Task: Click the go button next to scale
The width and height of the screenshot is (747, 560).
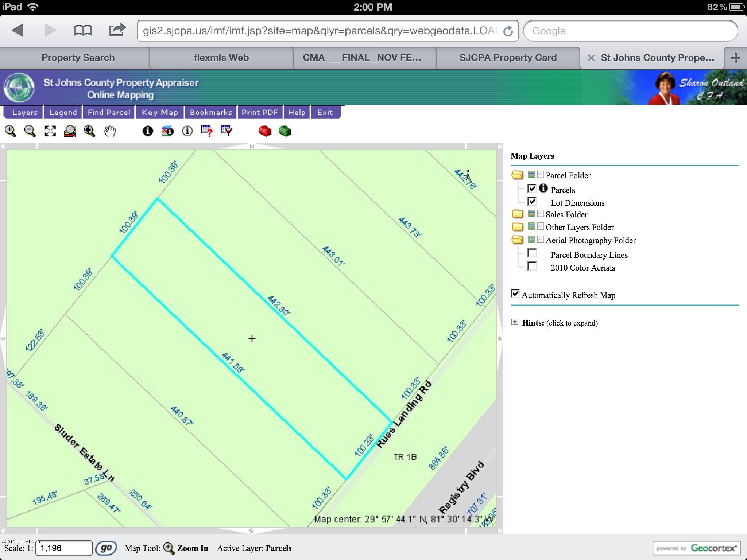Action: point(106,548)
